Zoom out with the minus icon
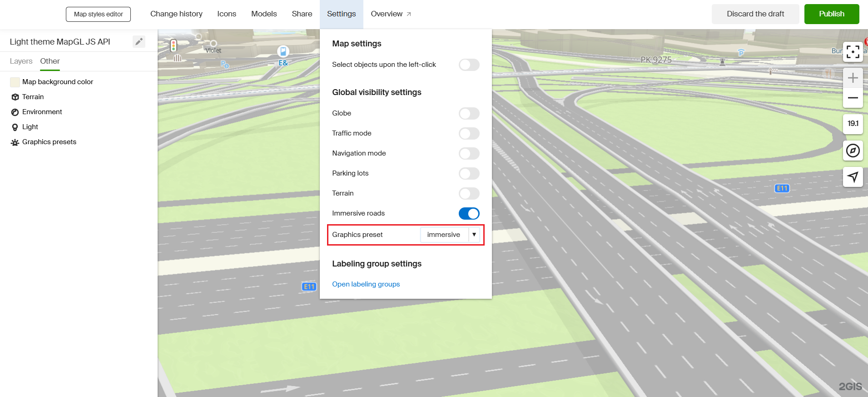 click(853, 98)
